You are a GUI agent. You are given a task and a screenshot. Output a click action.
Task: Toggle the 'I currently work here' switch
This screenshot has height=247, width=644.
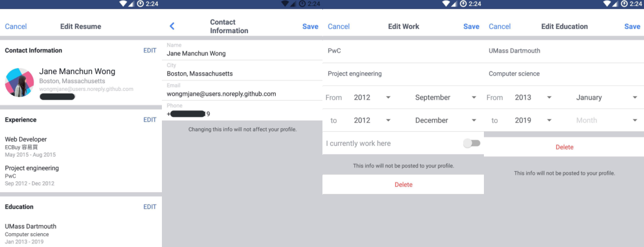[472, 143]
